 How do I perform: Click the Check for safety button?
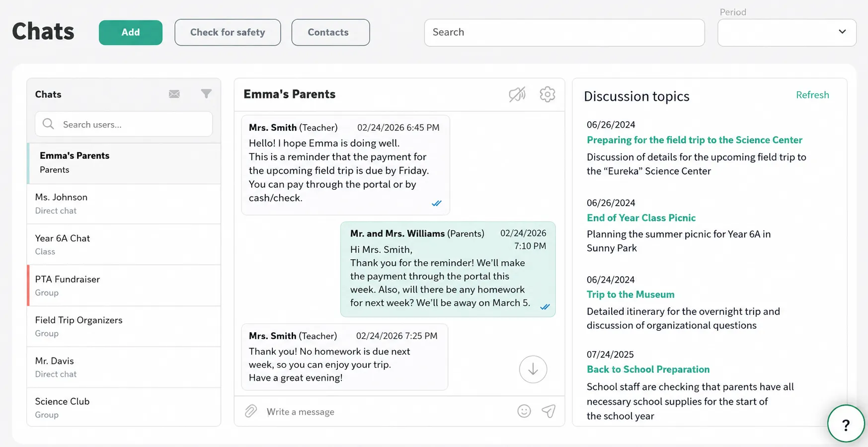[x=228, y=32]
